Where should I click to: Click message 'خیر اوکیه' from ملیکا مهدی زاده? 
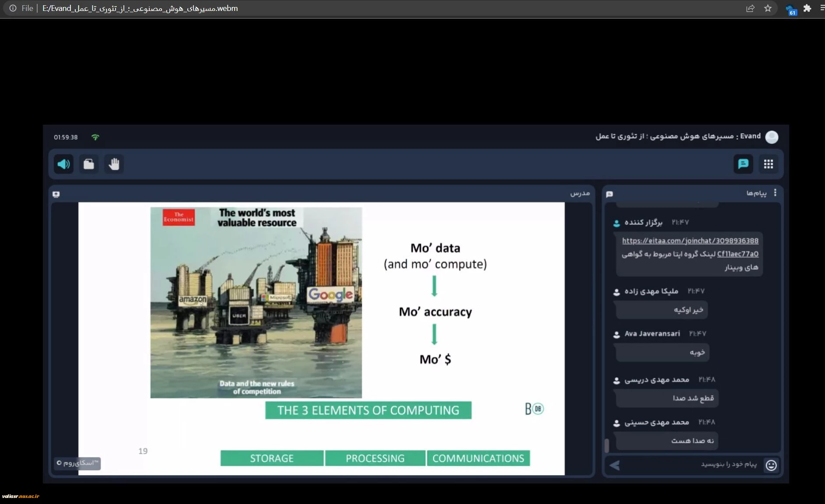[661, 310]
